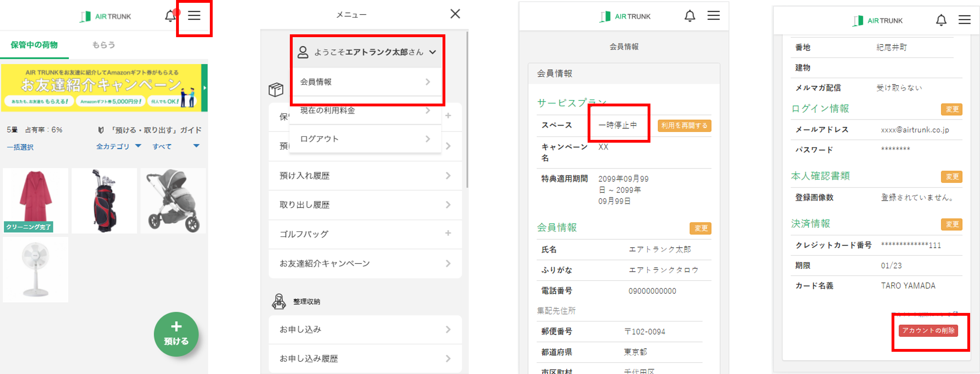
Task: Click bell icon on 会員情報 screen
Action: [x=690, y=16]
